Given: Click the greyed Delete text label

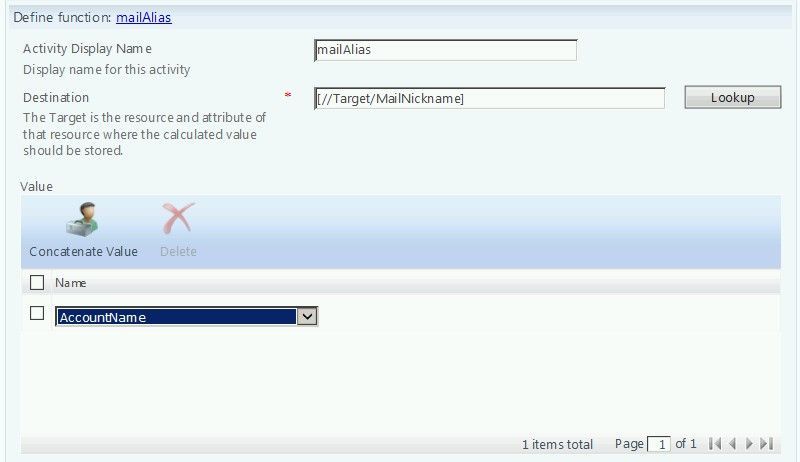Looking at the screenshot, I should click(x=178, y=251).
